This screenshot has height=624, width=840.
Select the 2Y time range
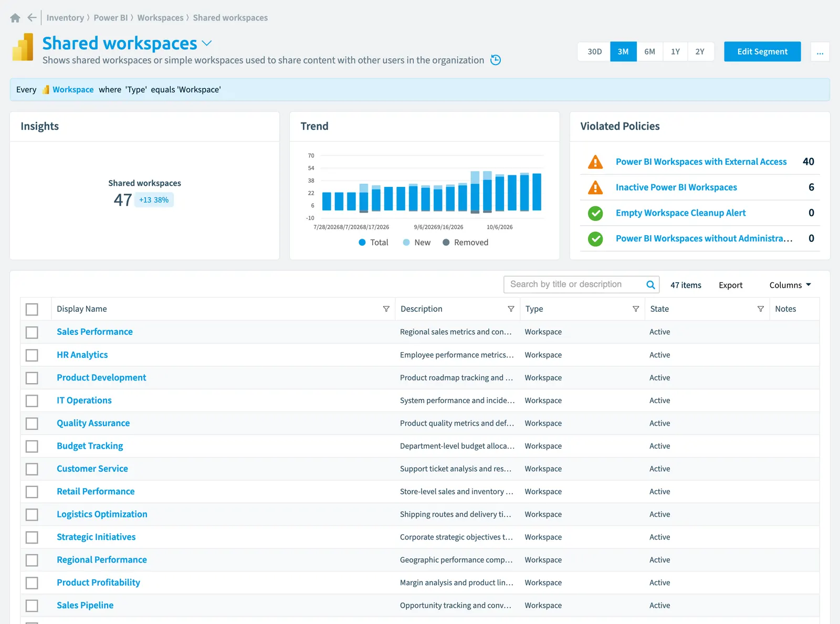[700, 52]
